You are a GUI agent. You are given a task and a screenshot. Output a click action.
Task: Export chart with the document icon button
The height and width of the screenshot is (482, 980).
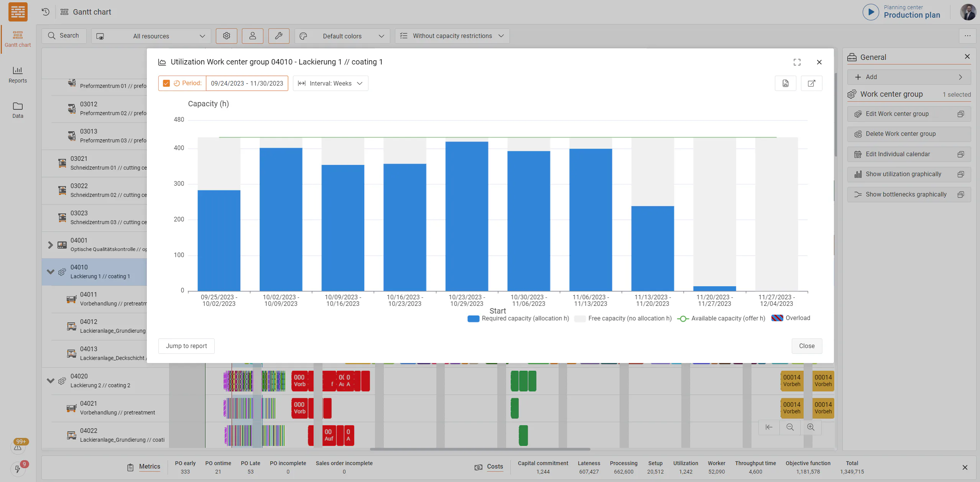(x=785, y=83)
